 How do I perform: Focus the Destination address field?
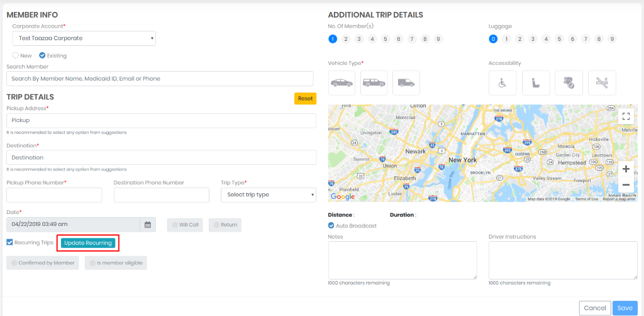tap(162, 157)
